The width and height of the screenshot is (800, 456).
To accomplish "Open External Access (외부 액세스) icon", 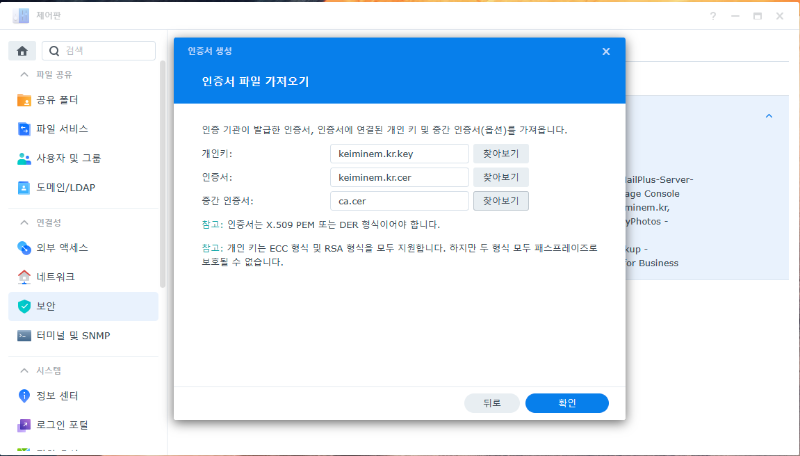I will tap(25, 247).
